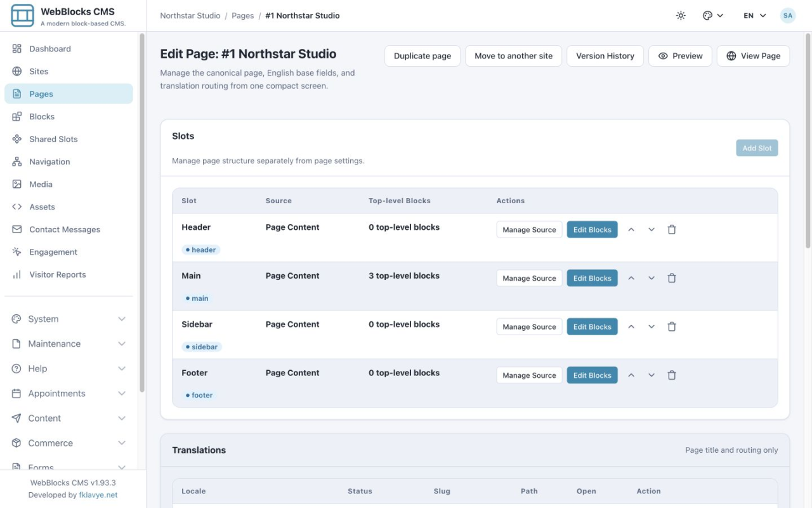Move the Sidebar slot up
This screenshot has width=812, height=508.
(x=631, y=327)
